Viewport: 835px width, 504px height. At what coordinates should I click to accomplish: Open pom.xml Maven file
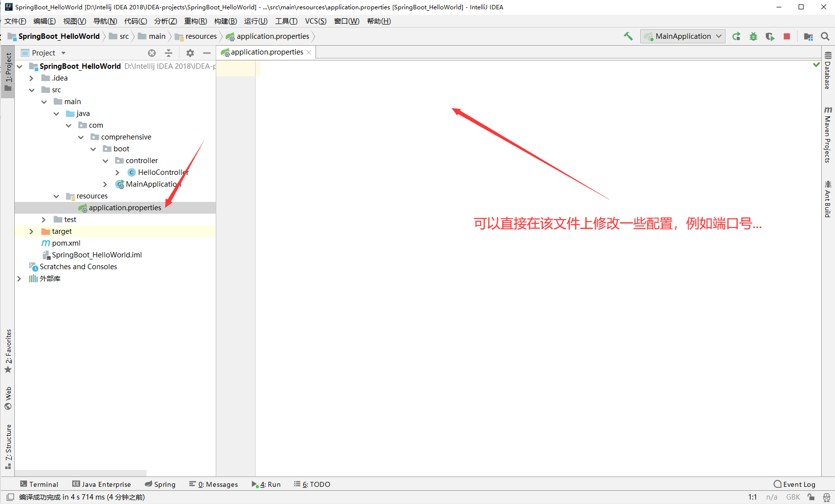[61, 243]
